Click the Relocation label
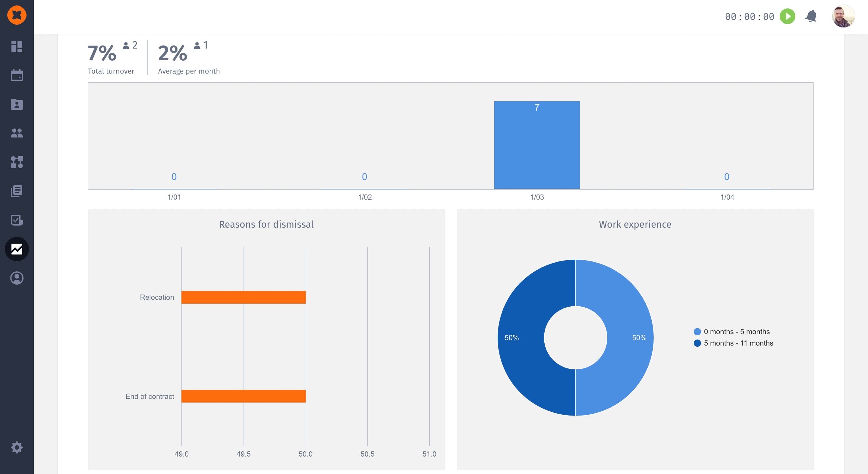The image size is (868, 474). click(157, 297)
